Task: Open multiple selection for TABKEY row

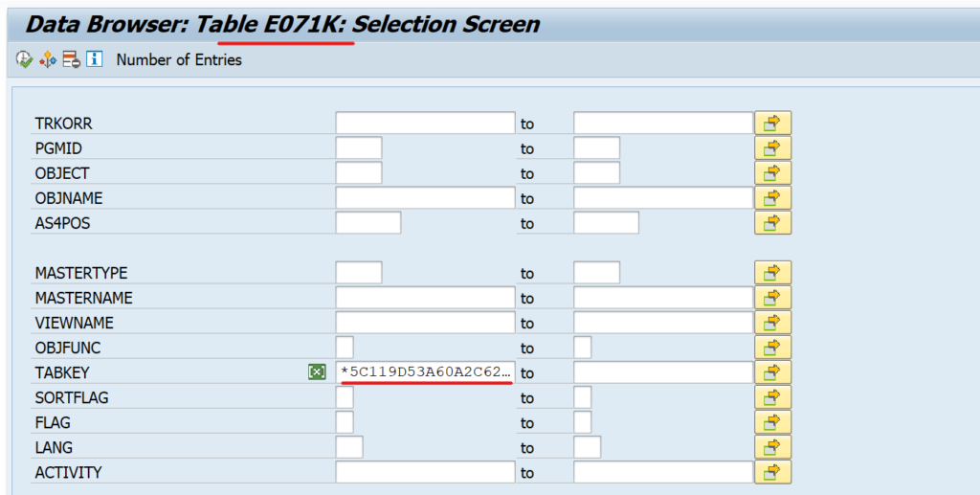Action: (772, 371)
